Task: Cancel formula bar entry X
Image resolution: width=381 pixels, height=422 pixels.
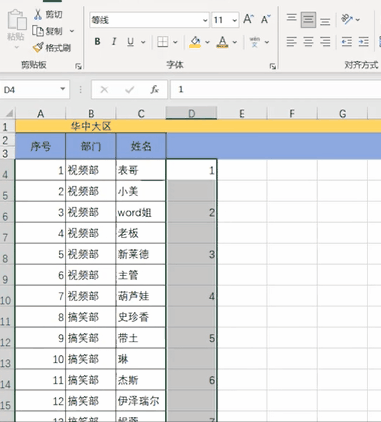Action: tap(104, 89)
